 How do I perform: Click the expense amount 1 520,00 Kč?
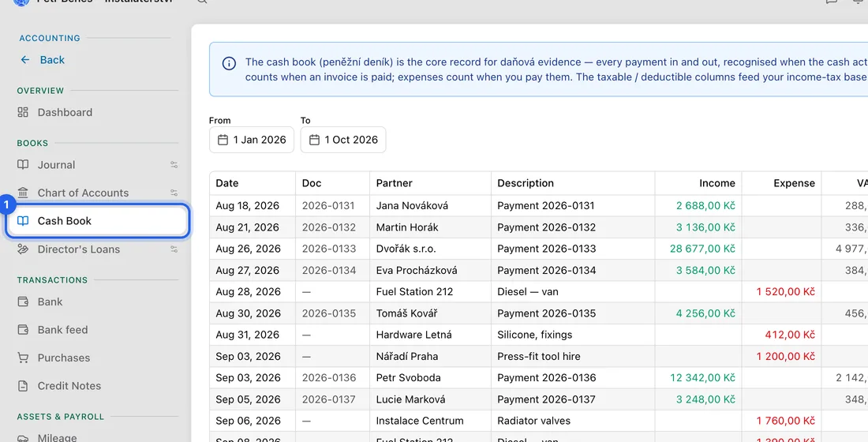785,292
